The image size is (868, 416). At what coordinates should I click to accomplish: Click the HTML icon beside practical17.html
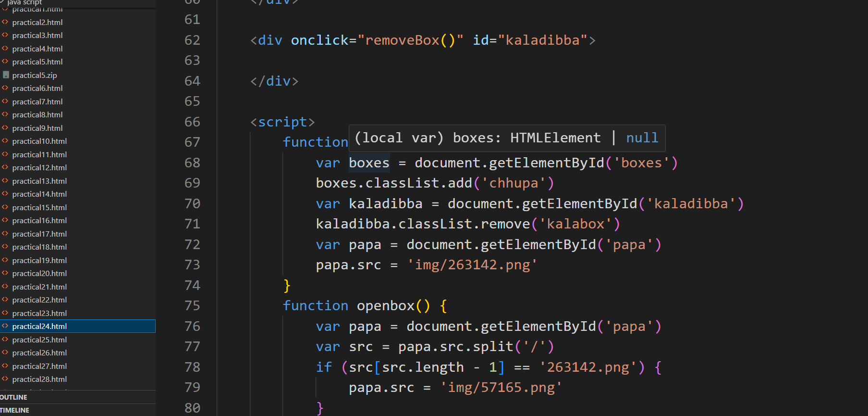pos(5,234)
